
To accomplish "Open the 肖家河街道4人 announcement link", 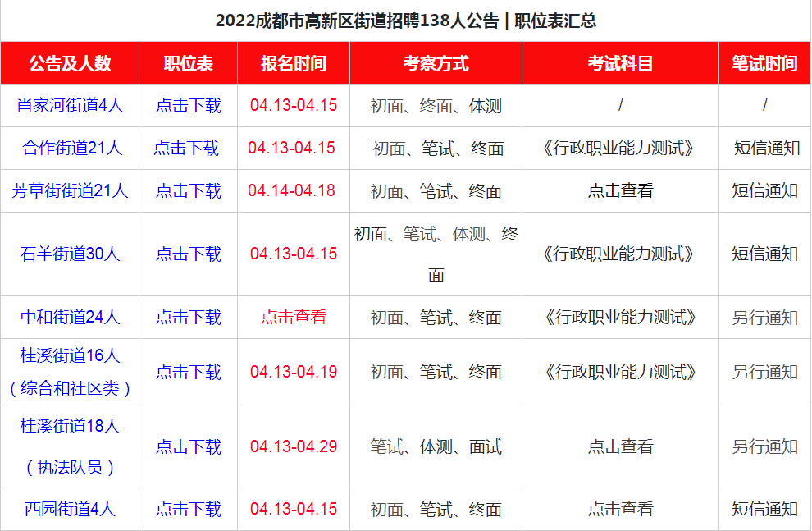I will click(x=70, y=106).
